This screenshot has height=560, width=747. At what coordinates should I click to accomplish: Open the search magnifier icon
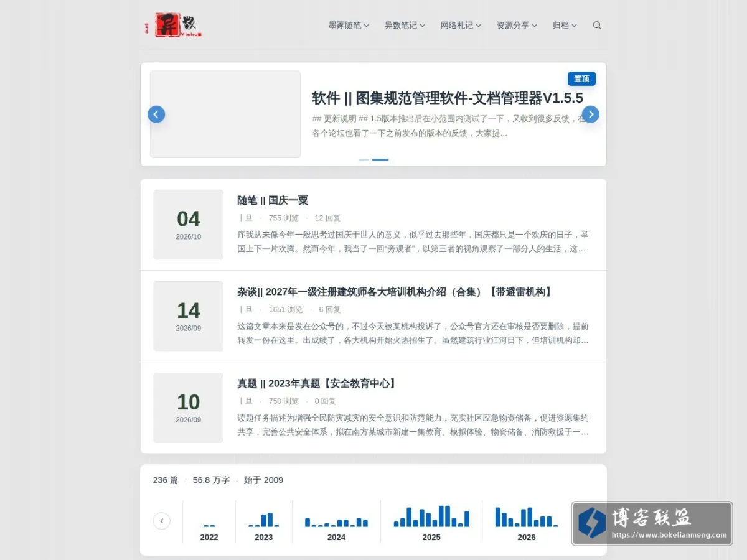tap(597, 26)
